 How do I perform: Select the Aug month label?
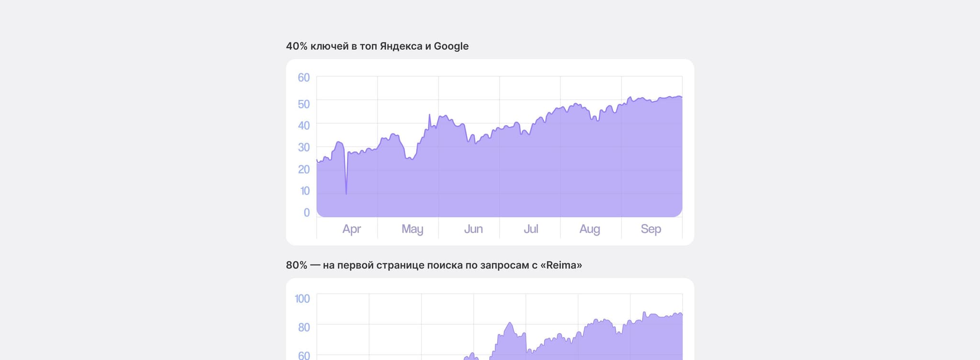[x=590, y=229]
